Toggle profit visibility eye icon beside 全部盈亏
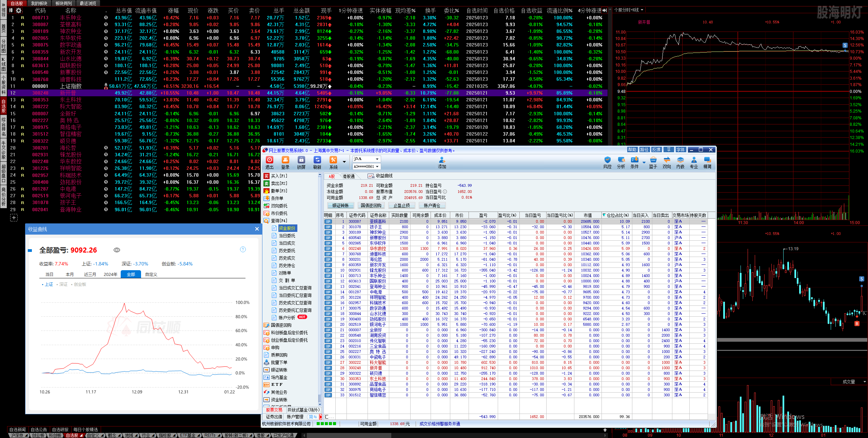Screen dimensions: 868x438 pos(117,250)
